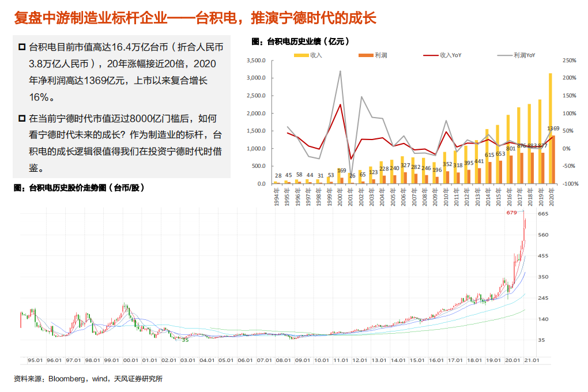
Task: Click the red 收入YoY legend line marker
Action: pyautogui.click(x=429, y=55)
